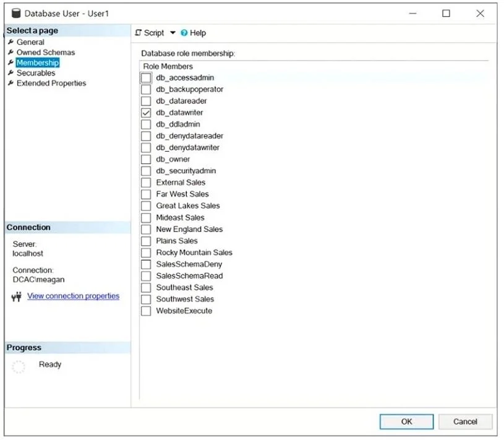The width and height of the screenshot is (504, 440).
Task: Click the wrench icon beside Securables
Action: click(11, 72)
